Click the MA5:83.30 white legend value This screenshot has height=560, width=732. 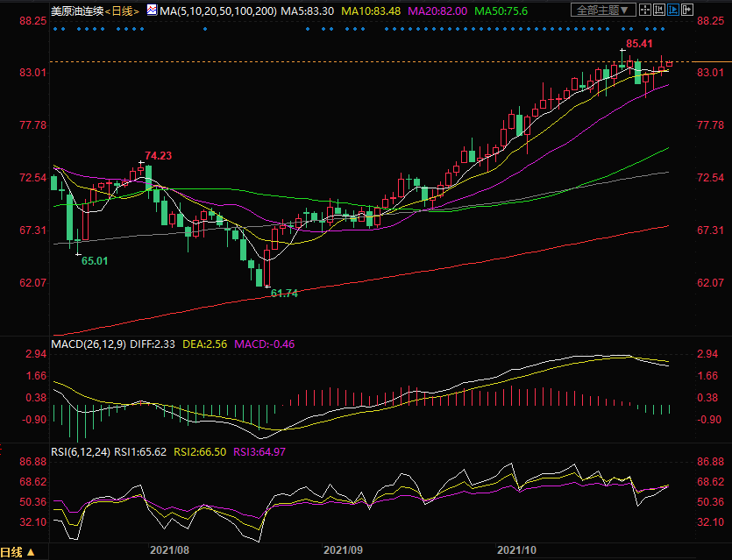(x=307, y=11)
